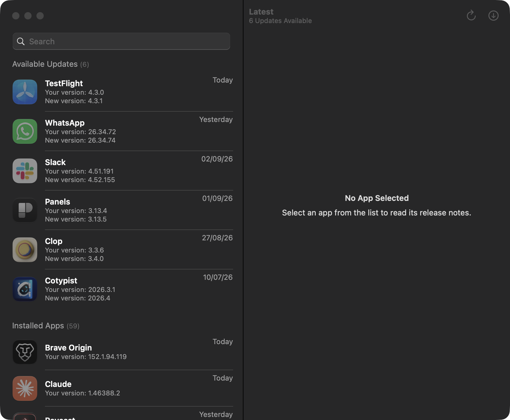Click 'New version: 4.52.155' text
This screenshot has height=420, width=510.
click(x=80, y=180)
